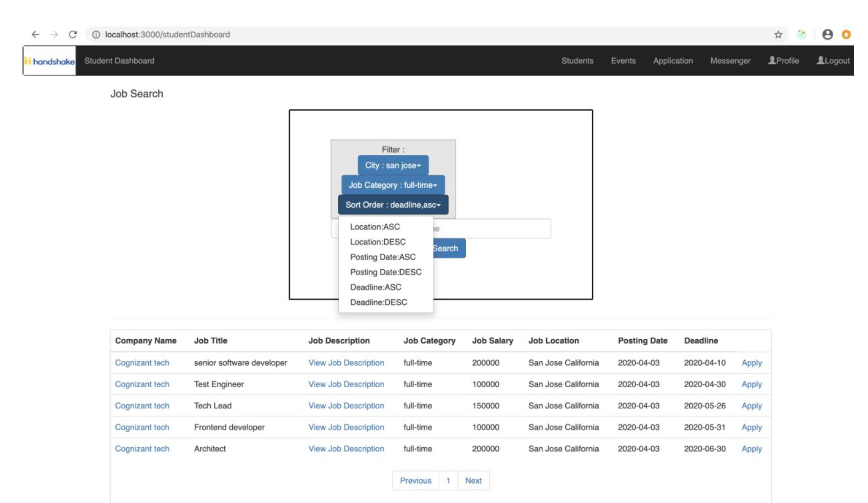
Task: View Job Description for Tech Lead
Action: pyautogui.click(x=346, y=405)
